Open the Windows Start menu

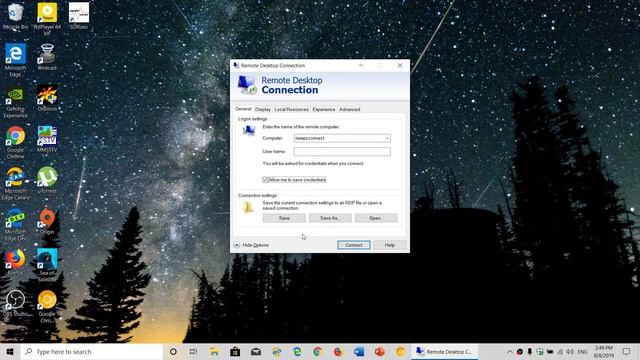point(10,351)
